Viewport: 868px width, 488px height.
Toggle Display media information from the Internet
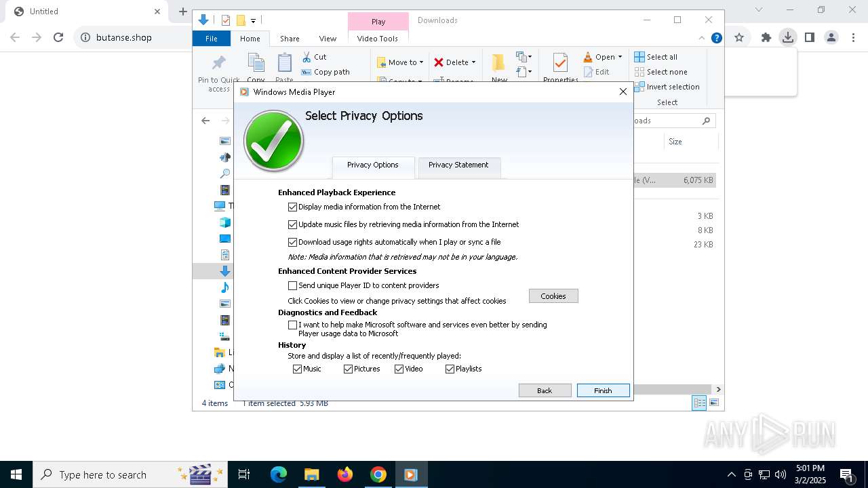[x=293, y=207]
